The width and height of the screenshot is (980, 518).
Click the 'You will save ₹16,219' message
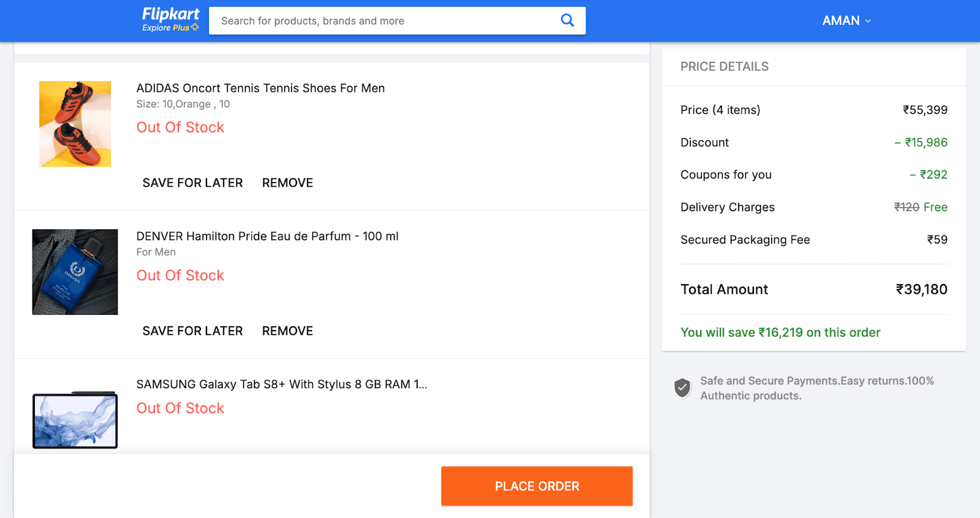pyautogui.click(x=780, y=332)
